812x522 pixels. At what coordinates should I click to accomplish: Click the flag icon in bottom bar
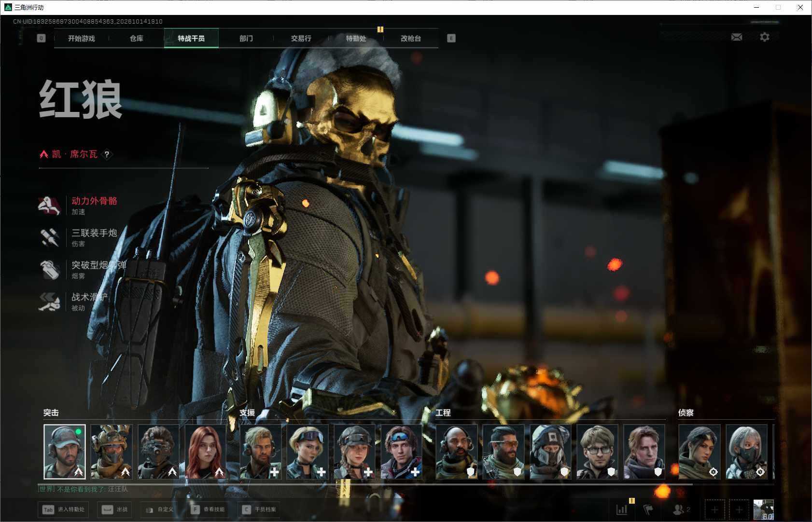point(648,509)
